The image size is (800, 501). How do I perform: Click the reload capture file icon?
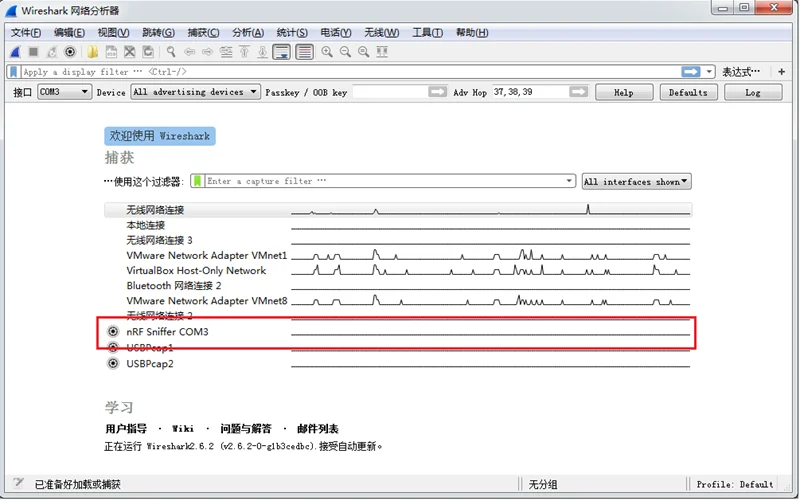(148, 52)
